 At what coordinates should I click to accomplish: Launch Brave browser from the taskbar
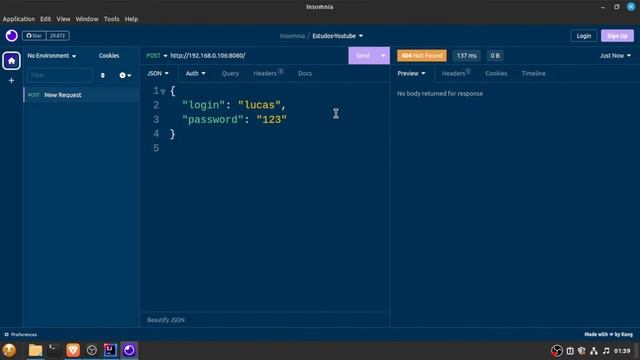73,350
